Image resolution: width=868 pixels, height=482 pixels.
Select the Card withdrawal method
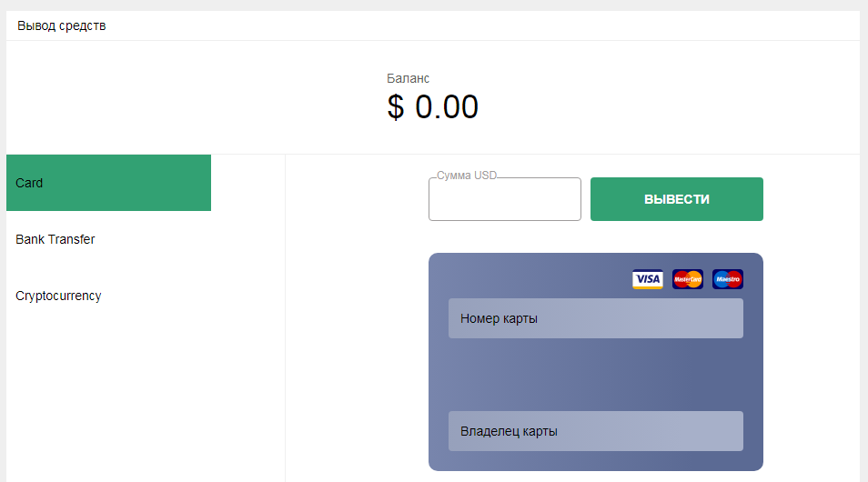pyautogui.click(x=108, y=183)
